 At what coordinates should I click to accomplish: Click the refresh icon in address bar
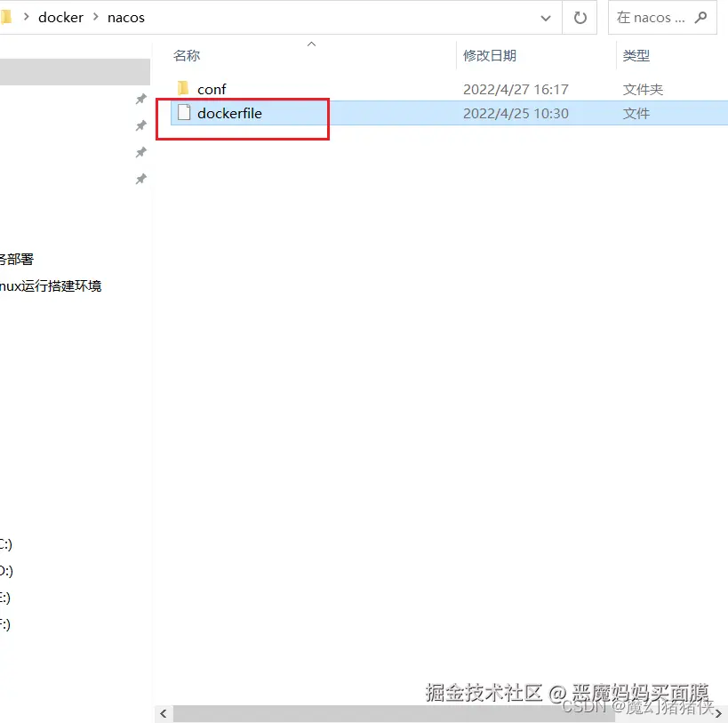point(580,17)
